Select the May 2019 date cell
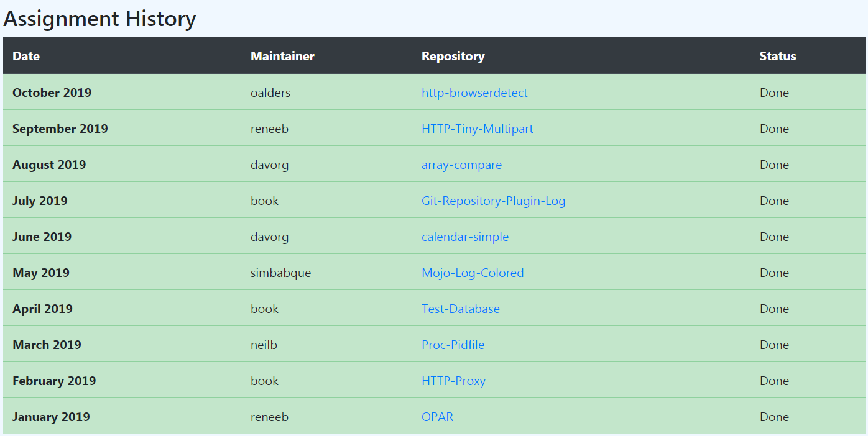868x436 pixels. (x=41, y=273)
